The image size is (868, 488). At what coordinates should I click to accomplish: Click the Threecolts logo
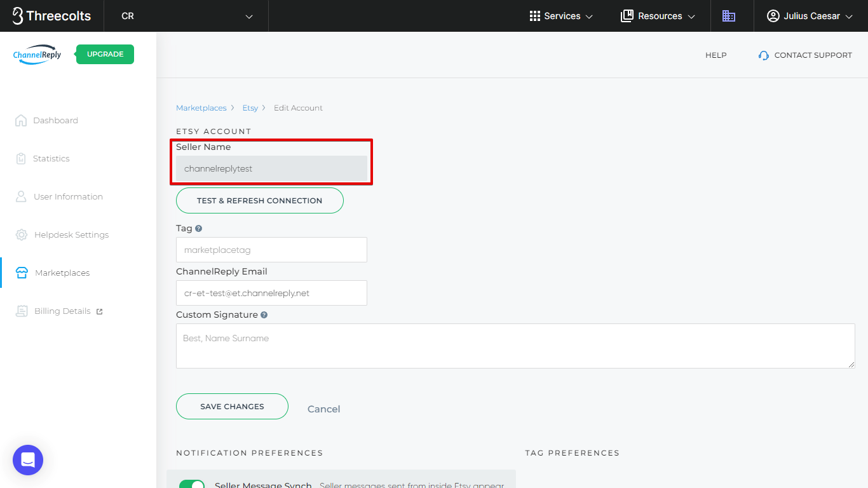pyautogui.click(x=51, y=16)
